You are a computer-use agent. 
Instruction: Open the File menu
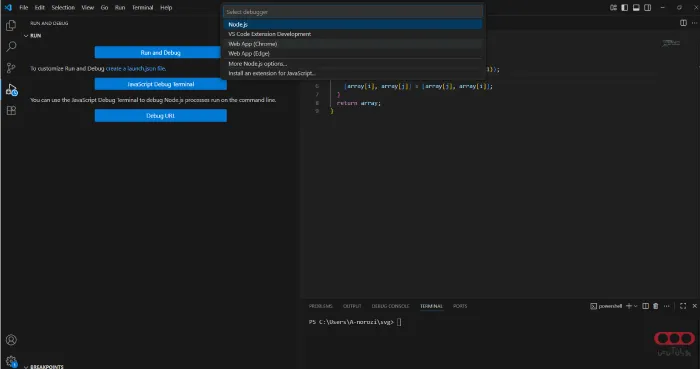coord(24,8)
